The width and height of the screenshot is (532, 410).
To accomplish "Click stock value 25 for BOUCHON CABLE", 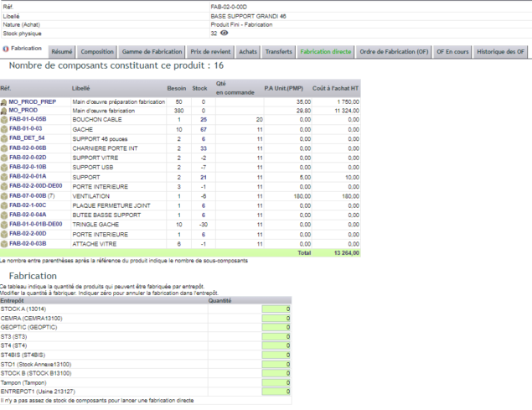I will point(204,120).
